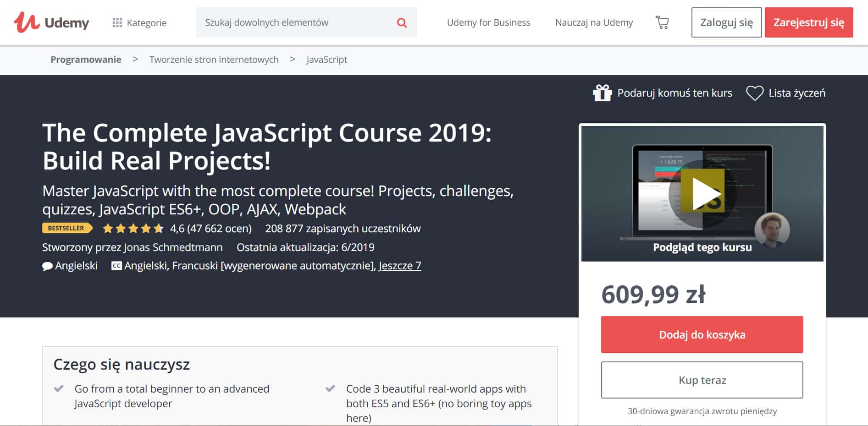This screenshot has height=426, width=868.
Task: Click the gift icon to gift course
Action: [x=602, y=93]
